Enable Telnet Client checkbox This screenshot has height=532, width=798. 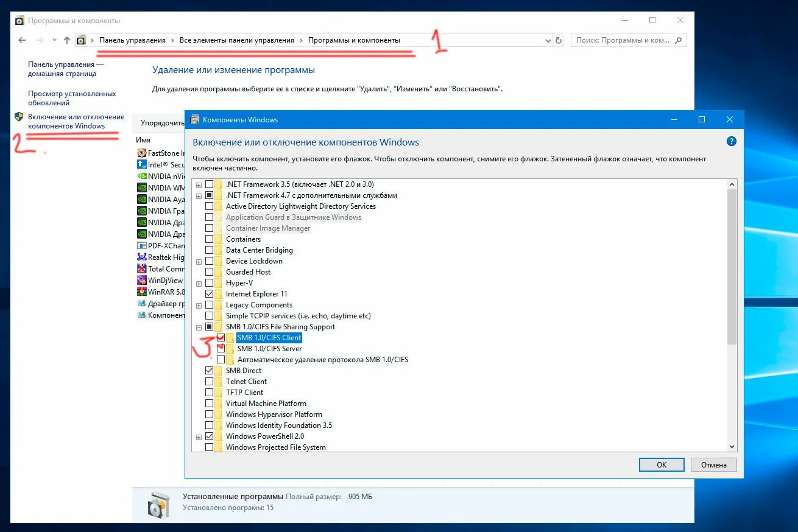(x=210, y=382)
